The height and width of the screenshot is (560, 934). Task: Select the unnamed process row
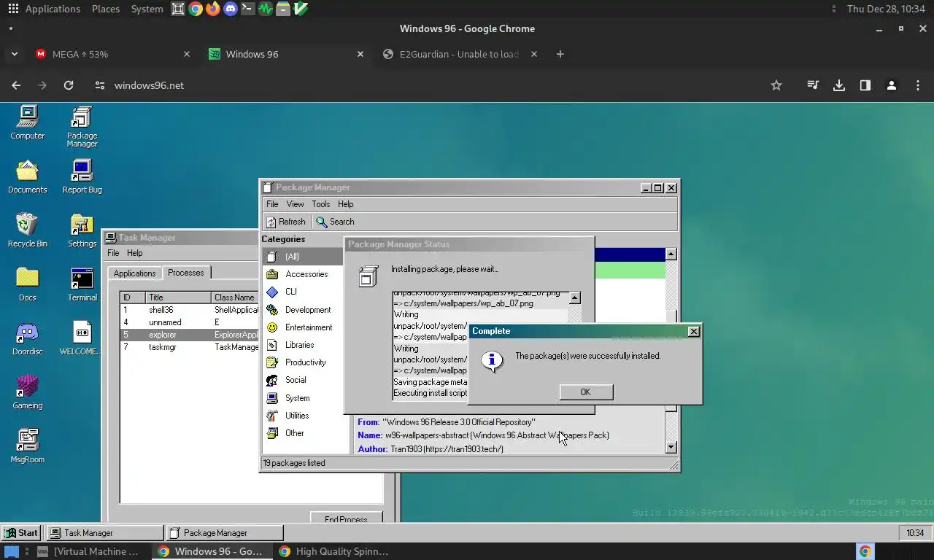(190, 322)
